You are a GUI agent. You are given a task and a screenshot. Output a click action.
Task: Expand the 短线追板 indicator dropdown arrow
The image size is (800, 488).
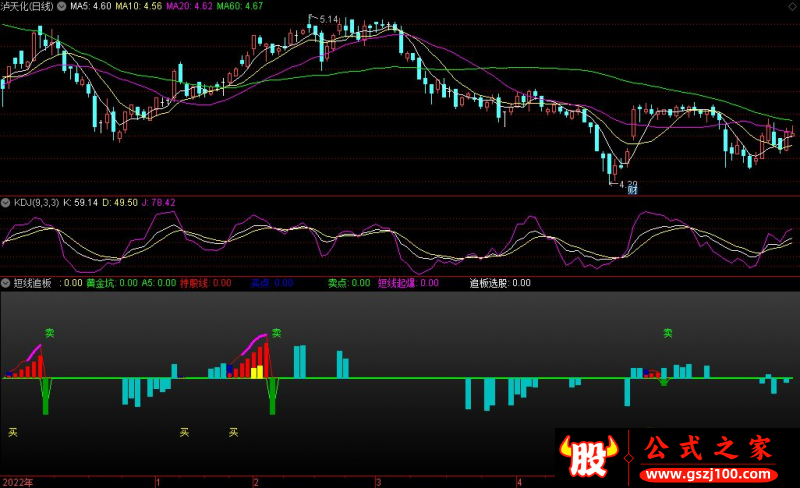tap(6, 283)
